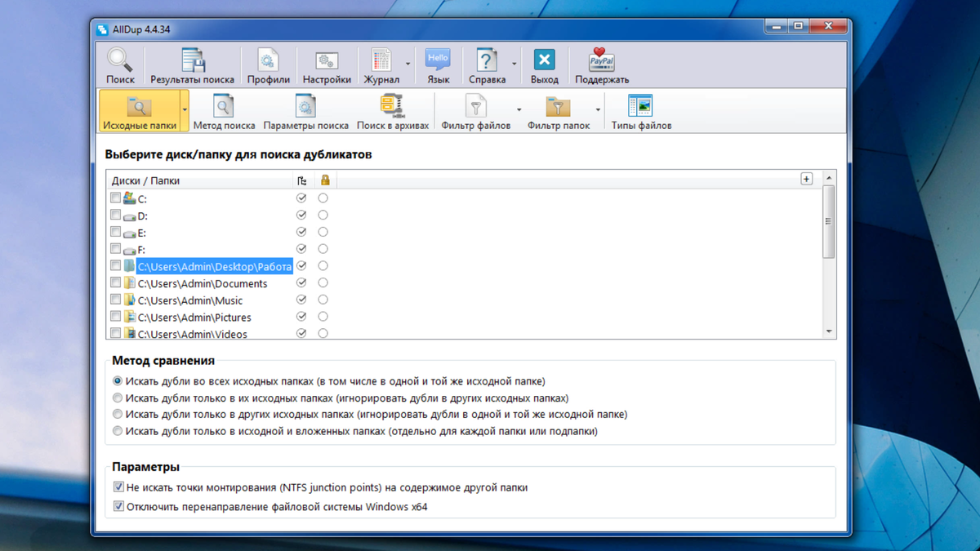Click the Поддержать PayPal icon
Screen dimensions: 980x551
pos(602,60)
